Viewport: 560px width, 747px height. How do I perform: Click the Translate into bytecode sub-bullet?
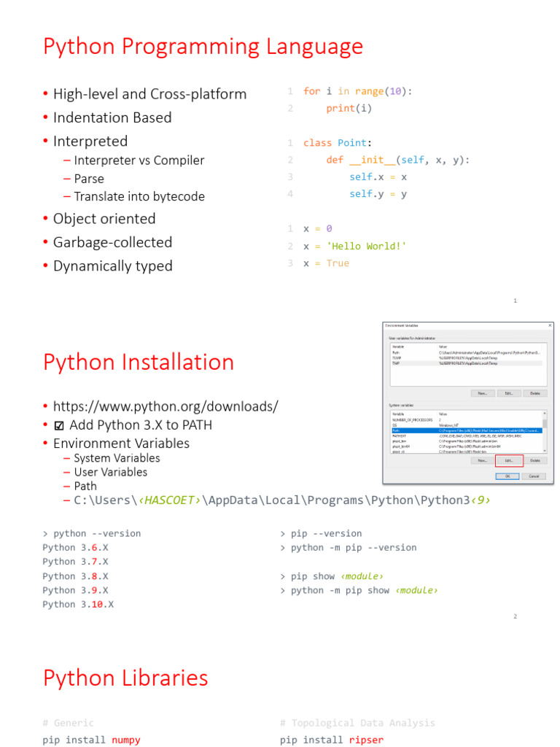click(x=139, y=196)
